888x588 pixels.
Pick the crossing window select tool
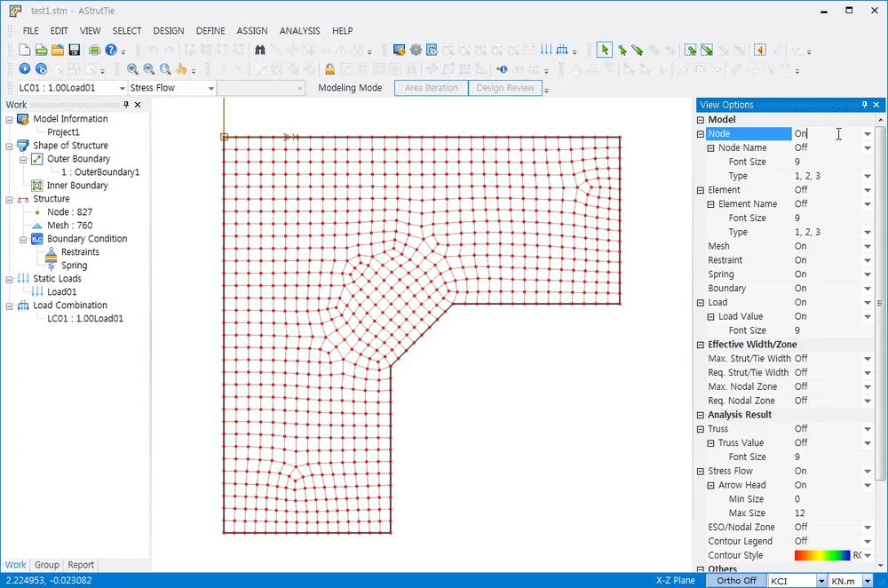707,51
